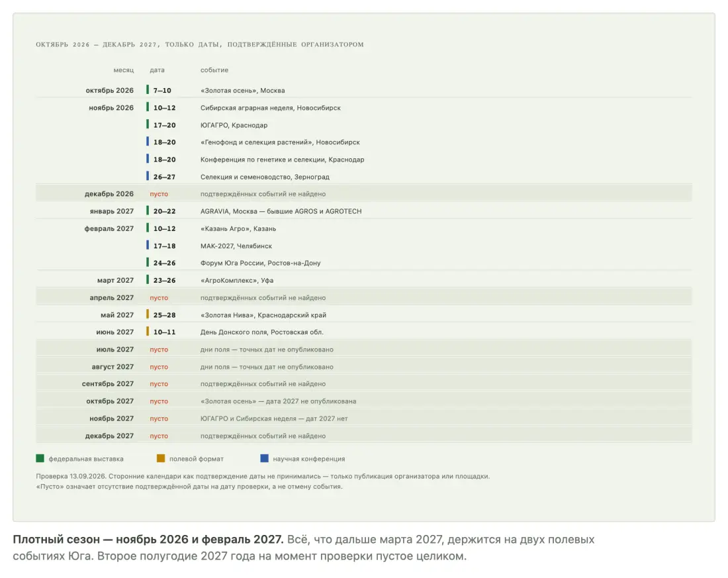Image resolution: width=728 pixels, height=578 pixels.
Task: Click the 'пусто' label for апрель 2027
Action: tap(159, 298)
